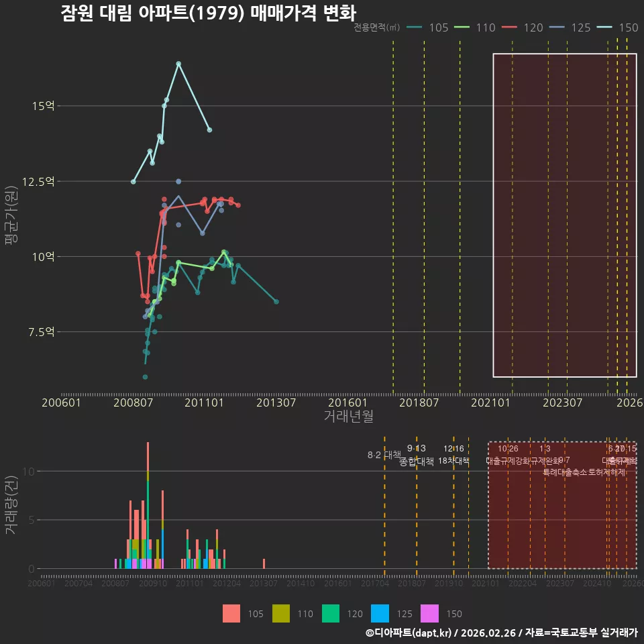Click 201307 on the price chart x-axis
The image size is (644, 644).
pos(276,402)
